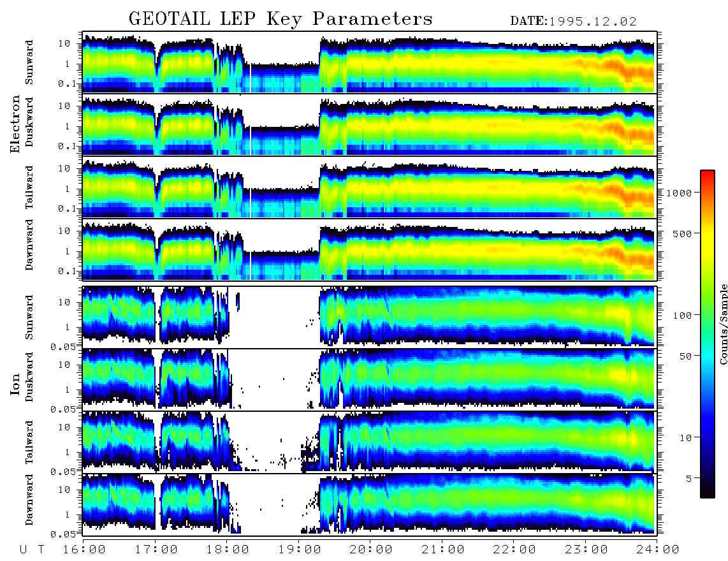Select the Electron "Dawnward" panel label
This screenshot has height=561, width=728.
(x=29, y=245)
